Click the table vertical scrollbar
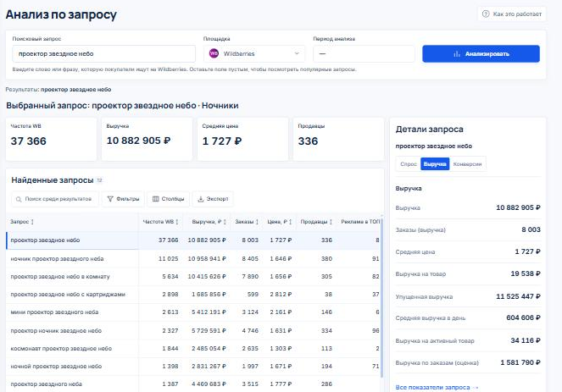 click(x=381, y=297)
